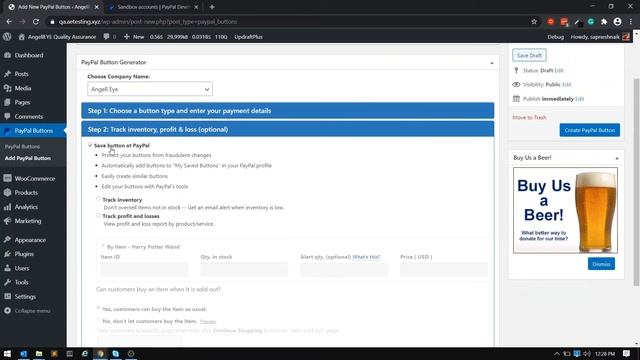This screenshot has width=640, height=360.
Task: Open the Analytics menu
Action: [26, 207]
